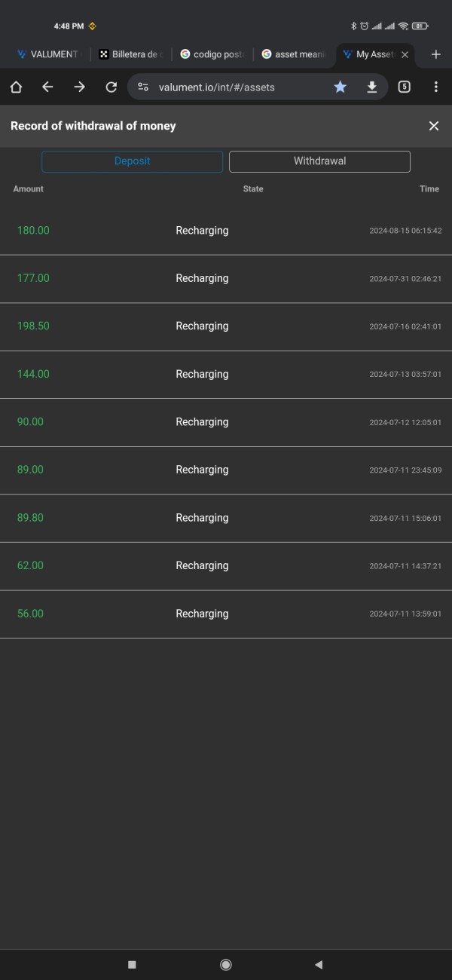Open site info icon in address bar
The width and height of the screenshot is (452, 980).
point(143,87)
